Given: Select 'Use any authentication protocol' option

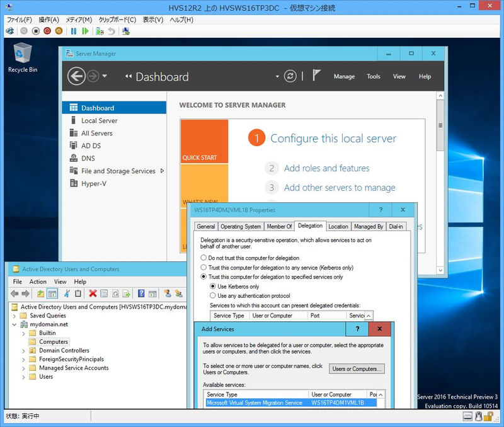Looking at the screenshot, I should pyautogui.click(x=213, y=295).
